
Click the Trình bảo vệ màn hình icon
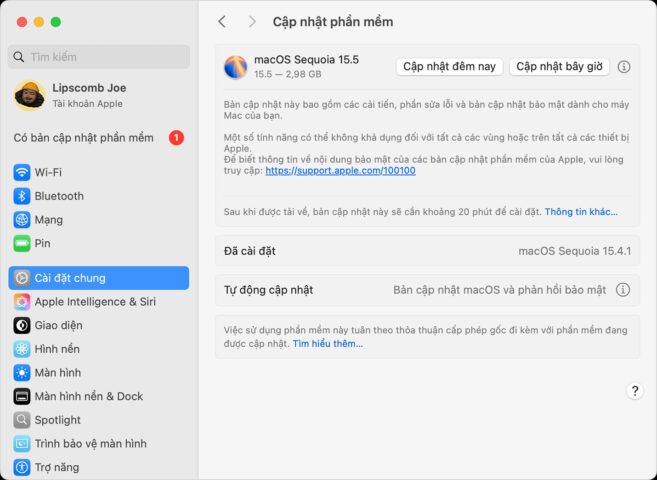tap(21, 444)
